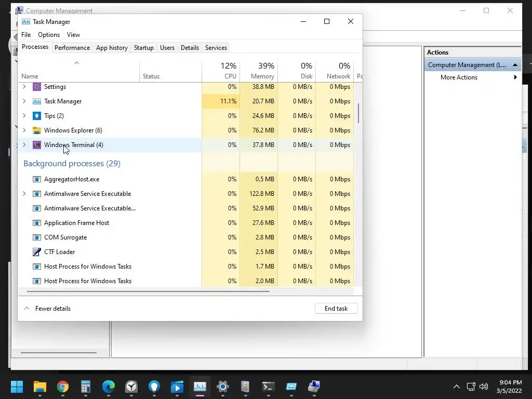
Task: Click the Tips lightbulb process icon
Action: click(x=37, y=116)
